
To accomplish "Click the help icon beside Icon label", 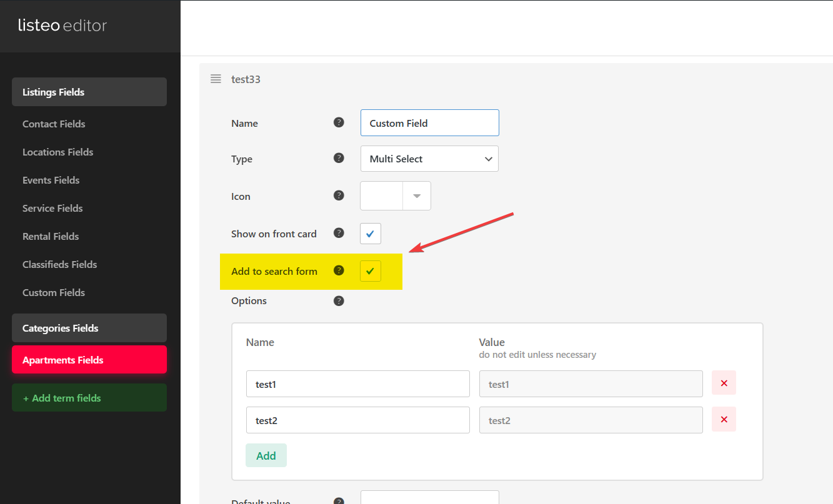I will pos(339,195).
